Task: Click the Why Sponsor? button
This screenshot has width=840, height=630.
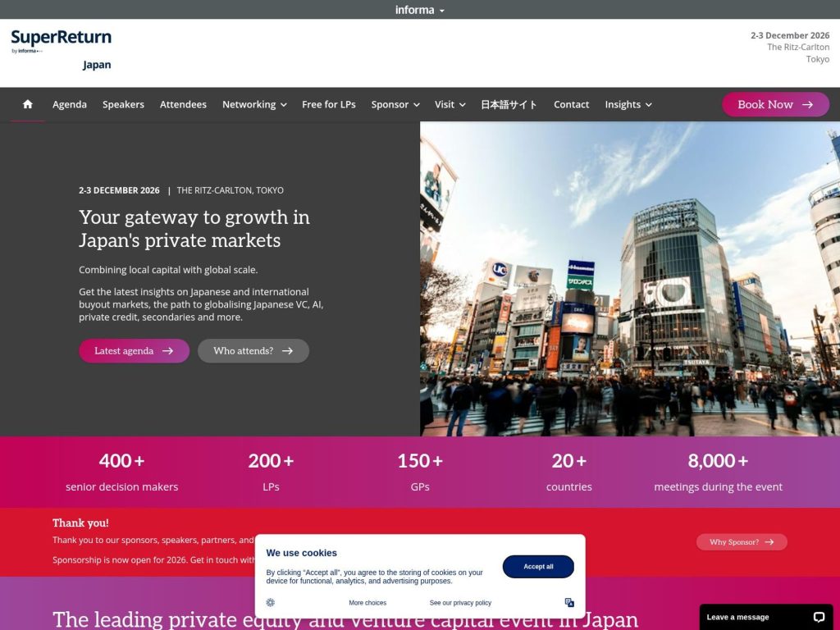Action: 741,541
